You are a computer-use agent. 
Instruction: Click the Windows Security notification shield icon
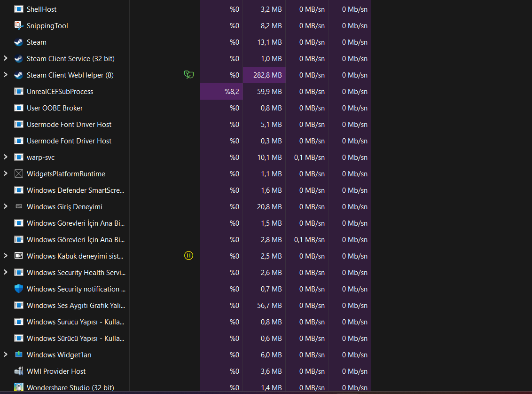click(x=19, y=289)
